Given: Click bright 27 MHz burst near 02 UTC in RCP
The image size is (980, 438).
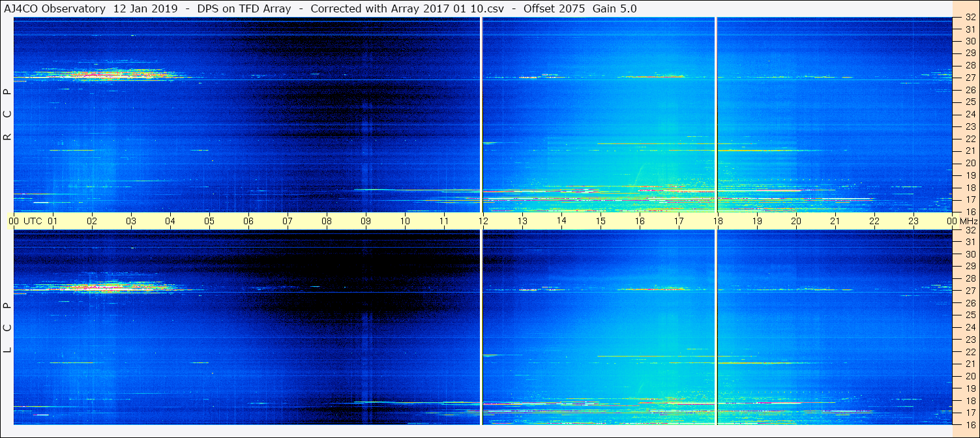Looking at the screenshot, I should (104, 74).
